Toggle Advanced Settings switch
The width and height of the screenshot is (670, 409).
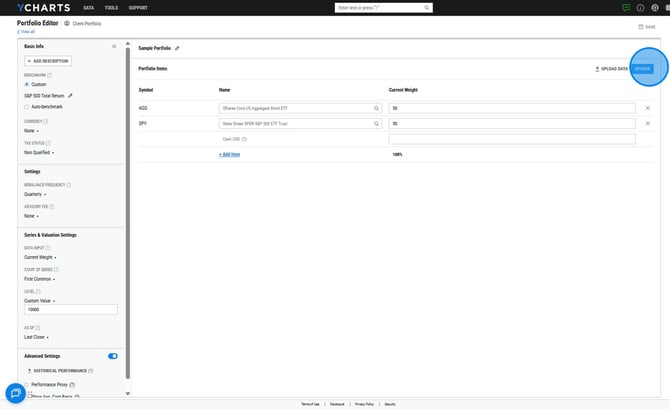113,356
